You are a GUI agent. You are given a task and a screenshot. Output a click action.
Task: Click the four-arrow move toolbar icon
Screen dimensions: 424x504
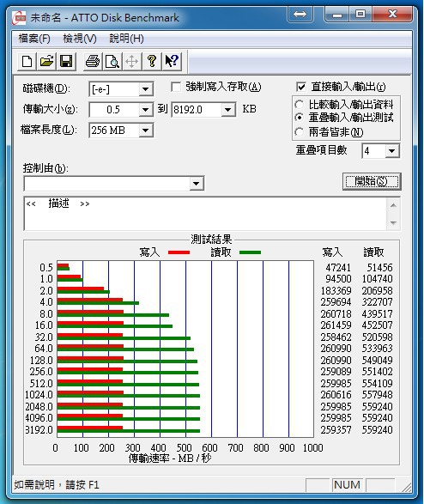131,61
